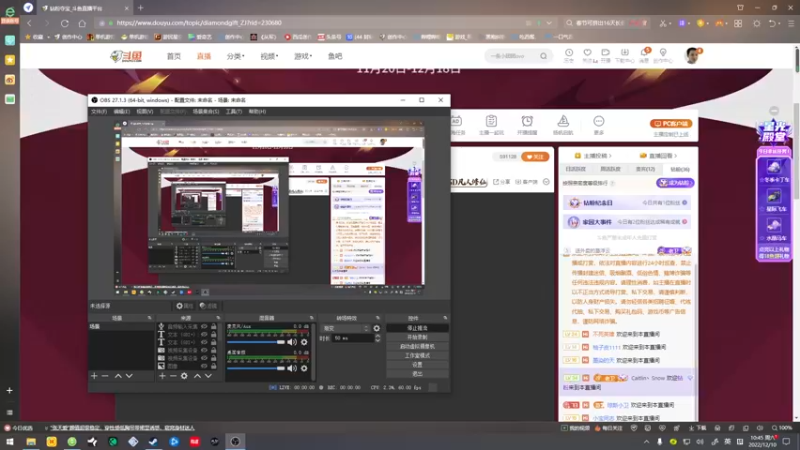Adjust transition duration stepper arrows
The width and height of the screenshot is (800, 450).
pos(378,338)
